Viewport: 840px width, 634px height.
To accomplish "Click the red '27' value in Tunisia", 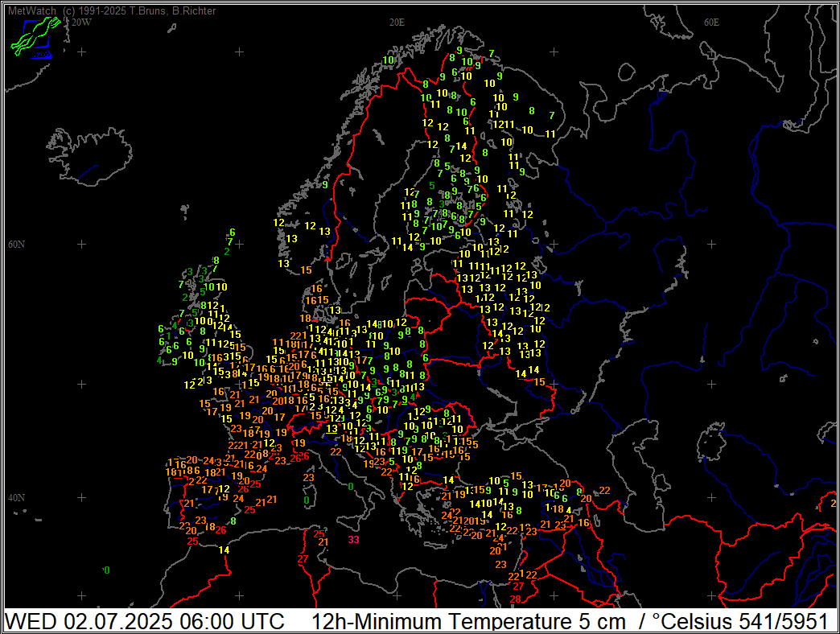I will point(303,558).
